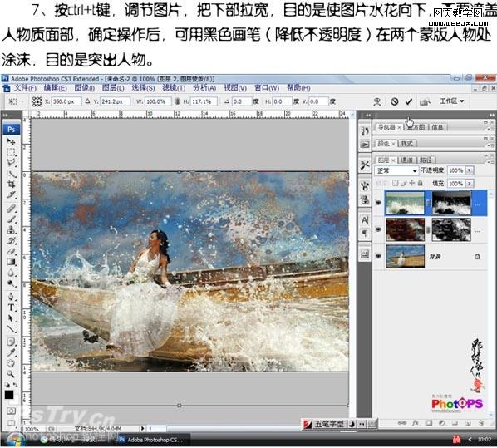Switch to the Channels tab

[406, 160]
